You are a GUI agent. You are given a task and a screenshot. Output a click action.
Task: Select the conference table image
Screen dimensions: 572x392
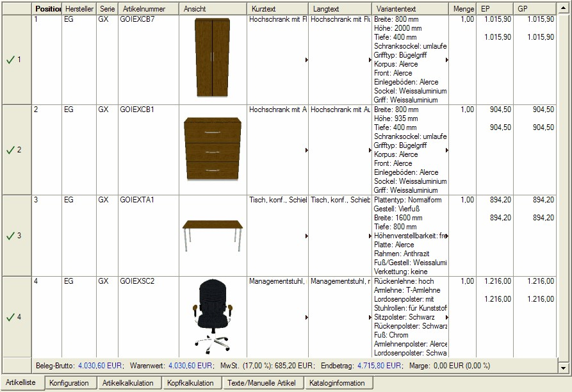212,234
